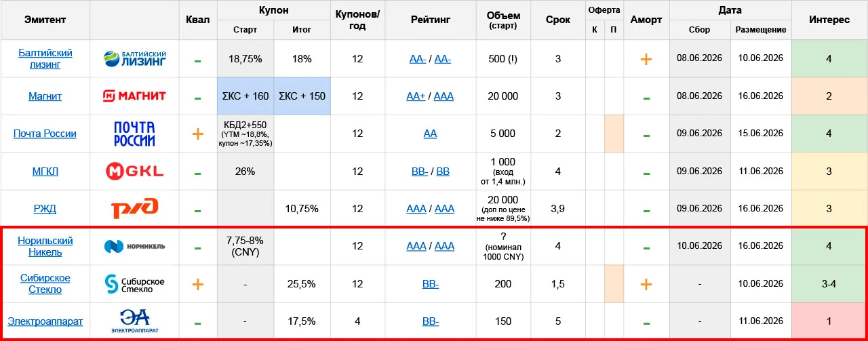Click the 25,5% coupon cell
The height and width of the screenshot is (341, 868).
pyautogui.click(x=302, y=283)
